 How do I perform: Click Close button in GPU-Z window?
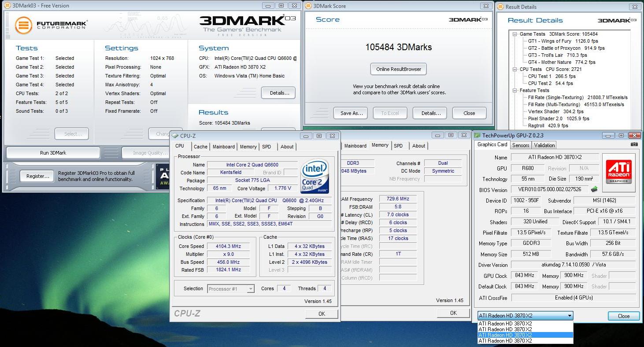(624, 316)
